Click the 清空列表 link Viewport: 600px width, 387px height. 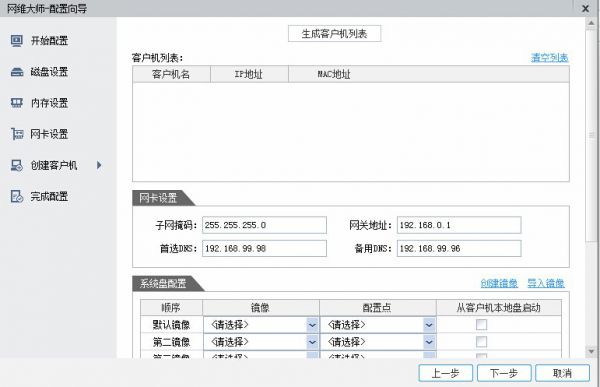tap(549, 58)
